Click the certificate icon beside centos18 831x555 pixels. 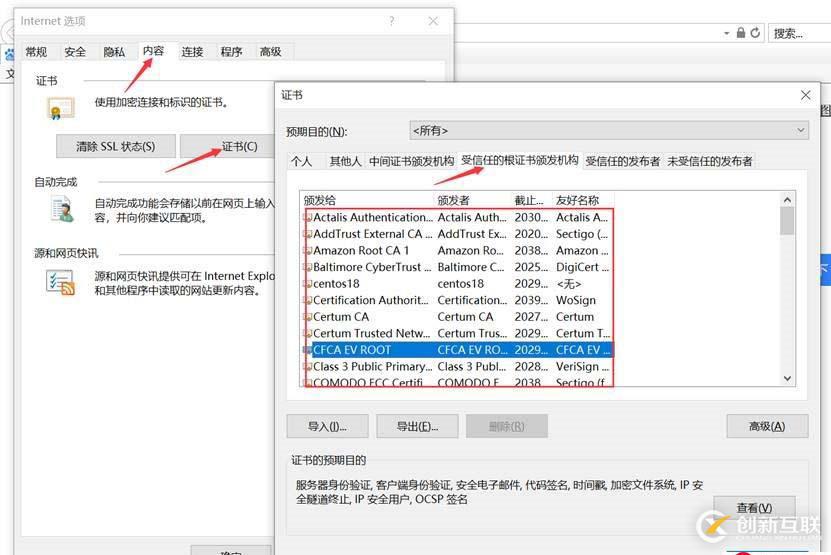click(307, 284)
